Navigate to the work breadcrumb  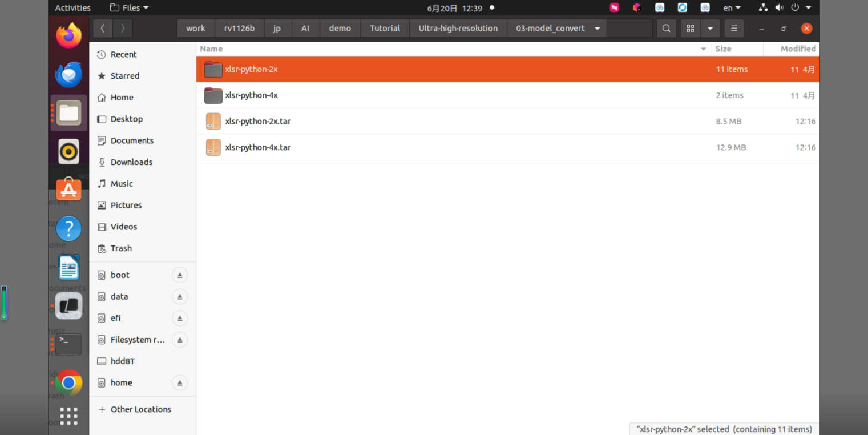(196, 29)
